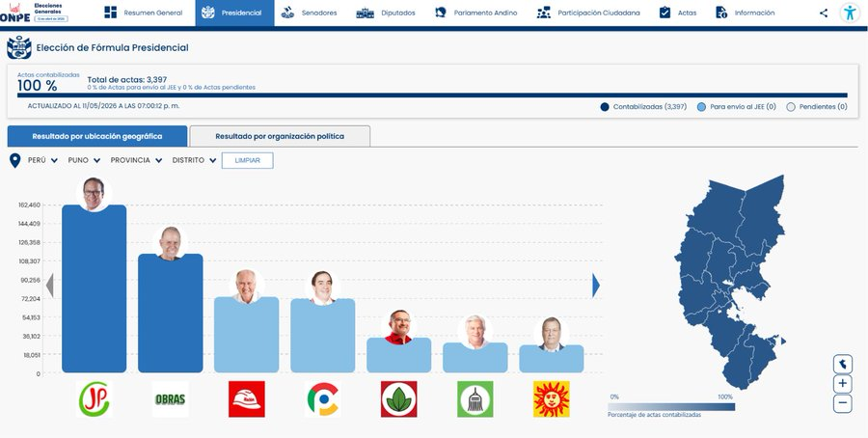
Task: Zoom in on the map
Action: tap(843, 383)
